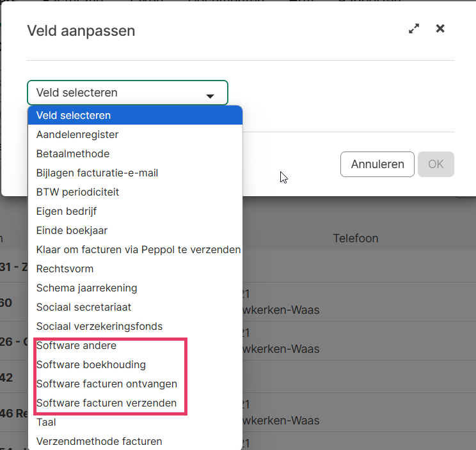Image resolution: width=476 pixels, height=450 pixels.
Task: Select Software facturen ontvangen option
Action: [107, 384]
